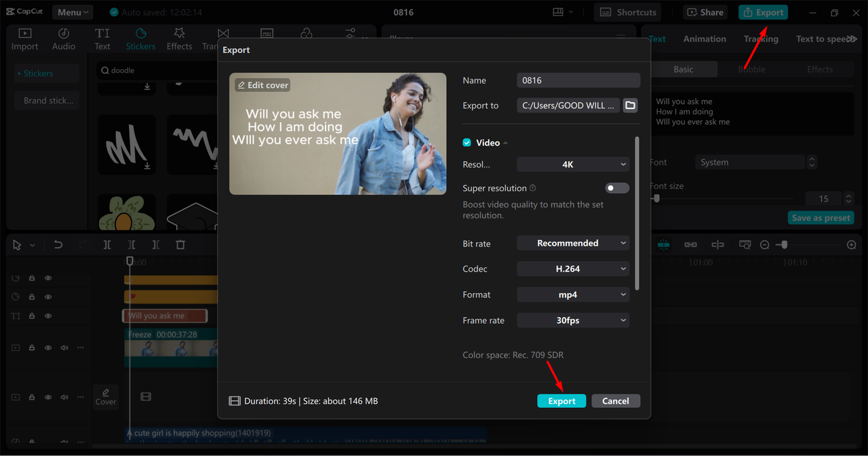Click the timeline linkage chain icon

(x=690, y=245)
